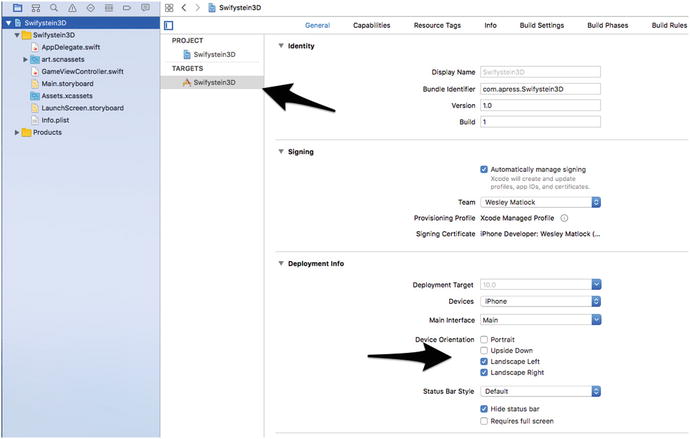Enable the Upside Down orientation checkbox
Viewport: 690px width, 439px height.
pos(484,350)
